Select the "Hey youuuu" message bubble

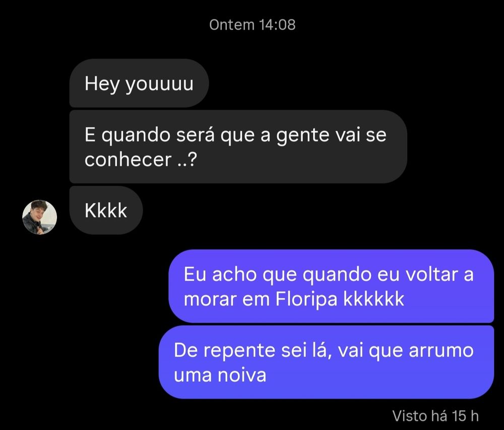[x=139, y=83]
